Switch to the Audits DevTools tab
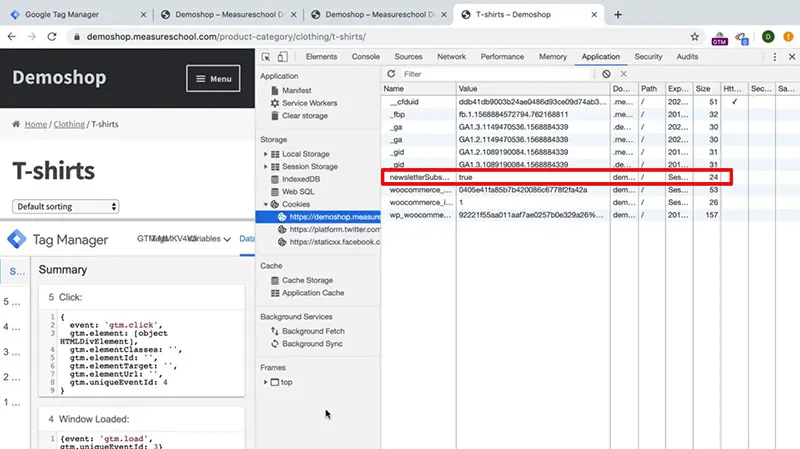This screenshot has height=449, width=800. pos(687,57)
